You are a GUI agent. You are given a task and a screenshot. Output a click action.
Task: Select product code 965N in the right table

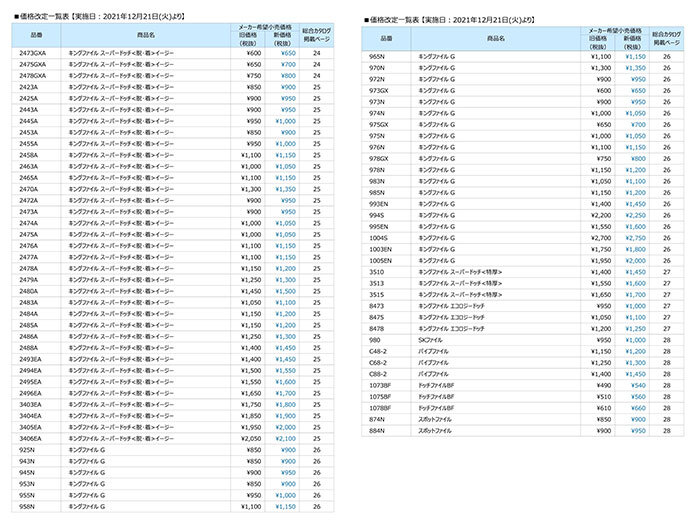click(x=377, y=56)
